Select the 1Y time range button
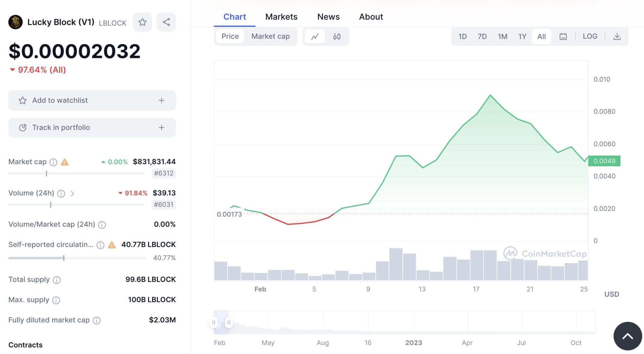Screen dimensions: 644x354 (522, 36)
